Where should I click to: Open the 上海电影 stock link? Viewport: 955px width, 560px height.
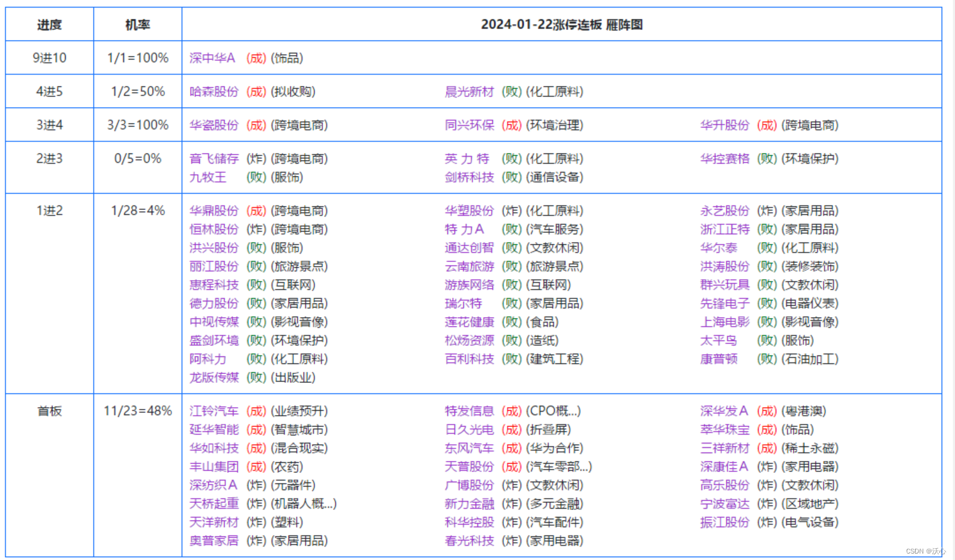[725, 322]
